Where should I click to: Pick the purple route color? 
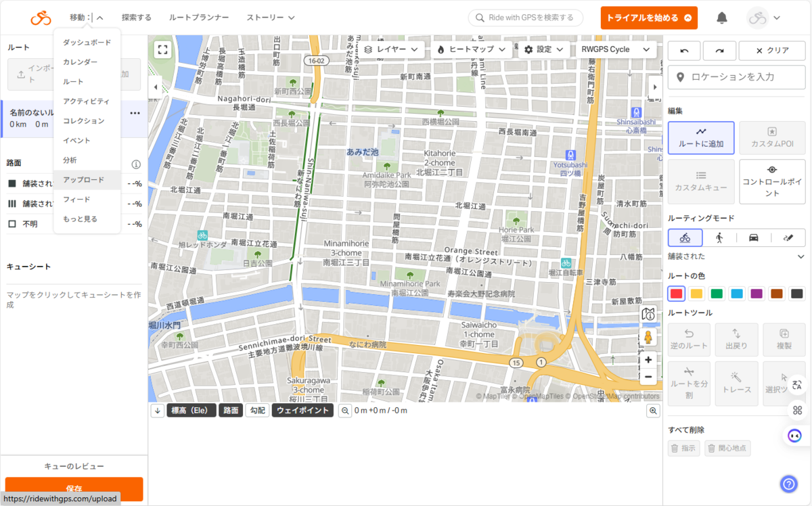click(757, 294)
